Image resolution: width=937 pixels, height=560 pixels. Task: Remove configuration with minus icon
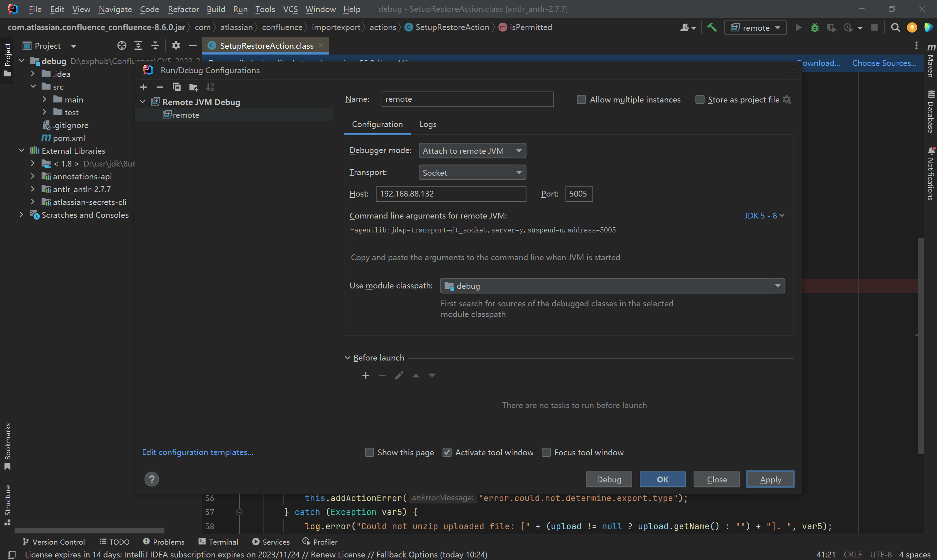[160, 87]
